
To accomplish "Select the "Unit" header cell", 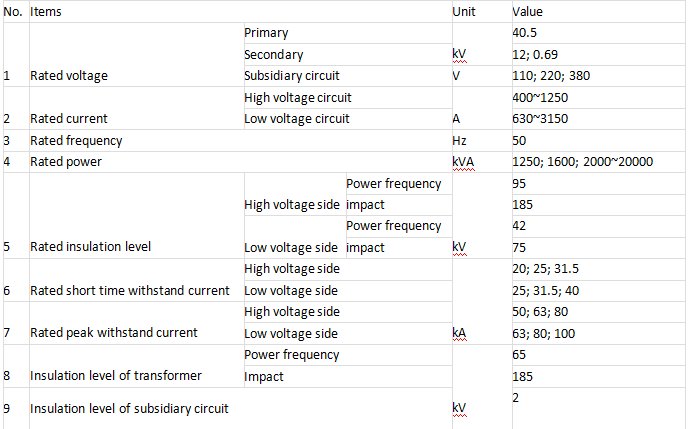I will (x=462, y=12).
